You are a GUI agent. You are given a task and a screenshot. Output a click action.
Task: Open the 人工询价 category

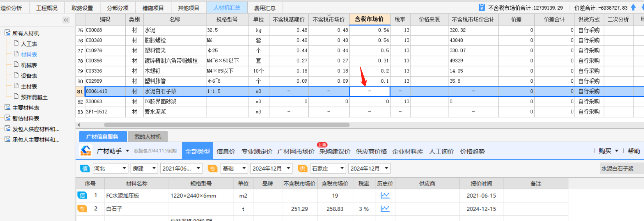[441, 151]
